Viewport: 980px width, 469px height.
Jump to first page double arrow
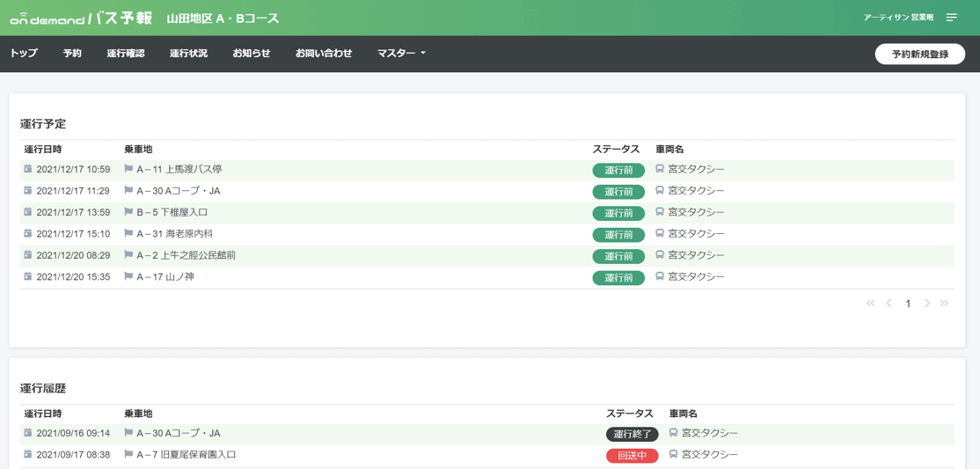[x=870, y=304]
